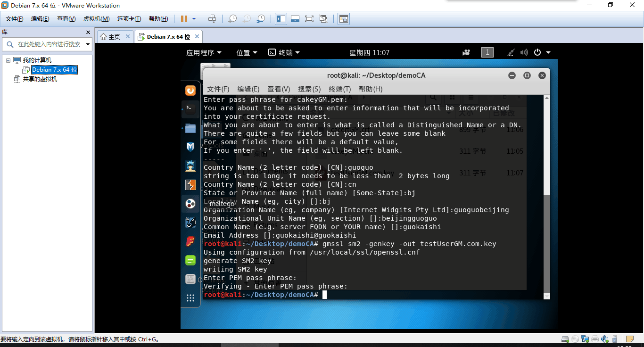
Task: Launch Firefox from the Kali dock
Action: point(190,91)
